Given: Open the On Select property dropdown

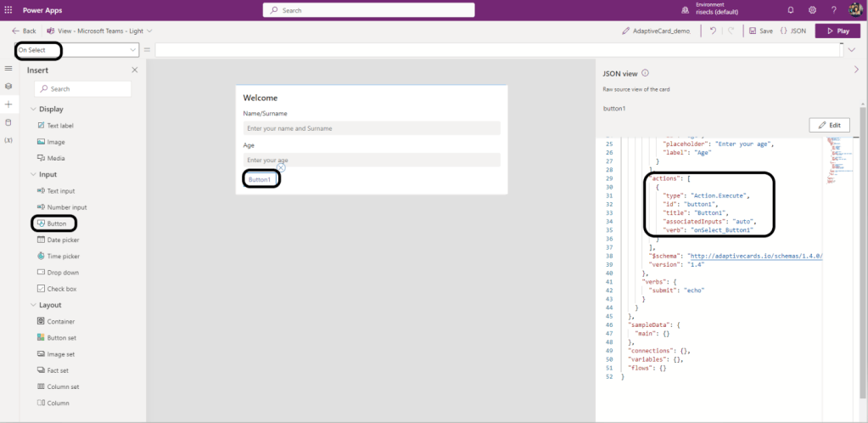Looking at the screenshot, I should click(x=76, y=50).
